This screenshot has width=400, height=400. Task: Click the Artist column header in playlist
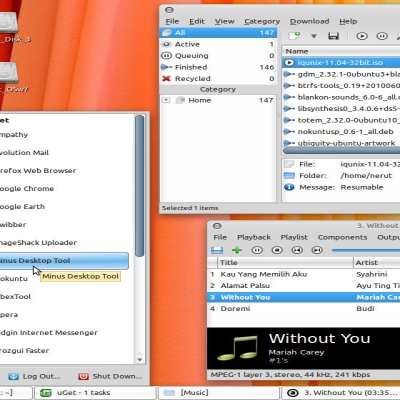click(x=377, y=263)
